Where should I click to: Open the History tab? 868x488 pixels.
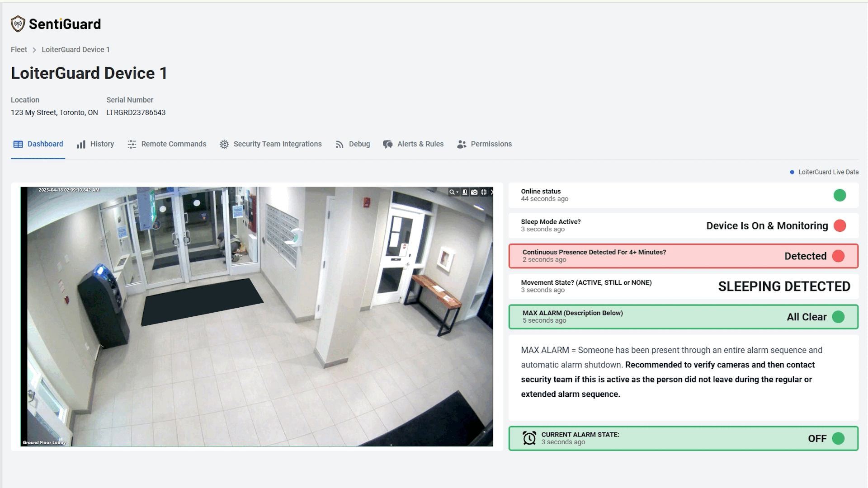coord(95,144)
